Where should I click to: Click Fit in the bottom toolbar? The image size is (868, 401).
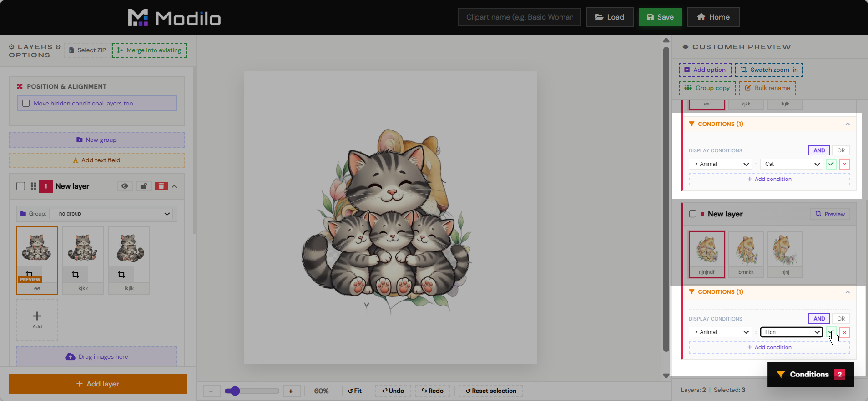355,391
